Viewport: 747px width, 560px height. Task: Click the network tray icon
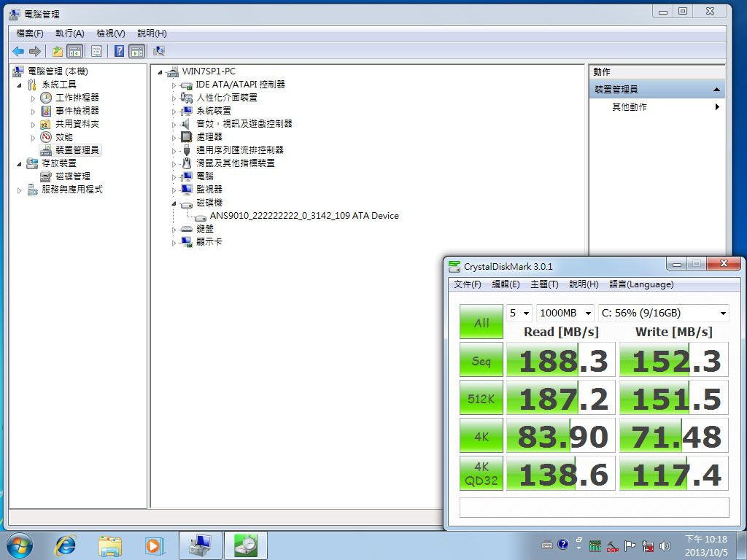pyautogui.click(x=648, y=545)
